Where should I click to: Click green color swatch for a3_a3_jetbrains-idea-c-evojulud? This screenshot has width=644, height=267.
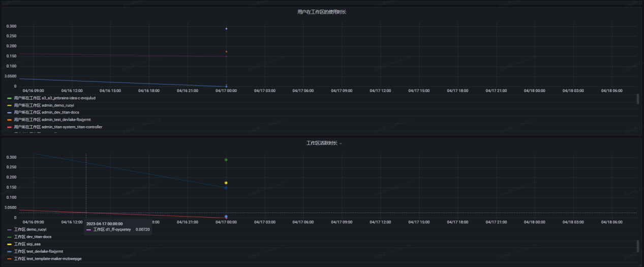click(9, 98)
